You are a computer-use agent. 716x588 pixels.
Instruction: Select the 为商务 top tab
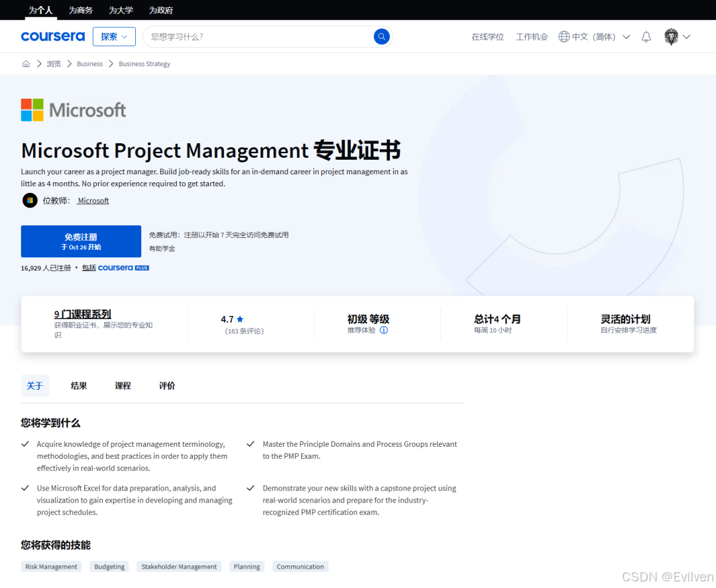point(81,10)
